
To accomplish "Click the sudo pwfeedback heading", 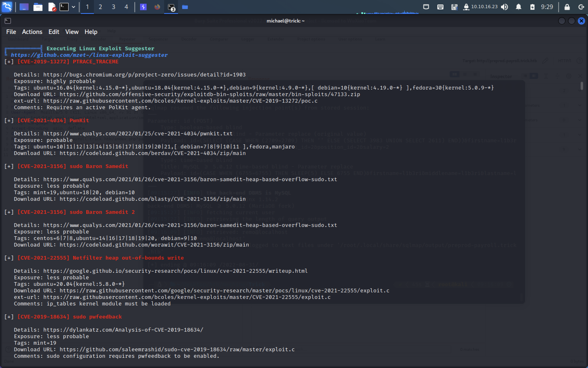I will pos(97,317).
